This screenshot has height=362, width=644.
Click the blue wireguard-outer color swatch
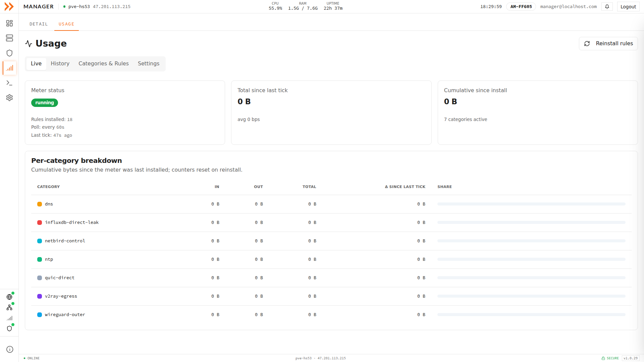coord(40,315)
